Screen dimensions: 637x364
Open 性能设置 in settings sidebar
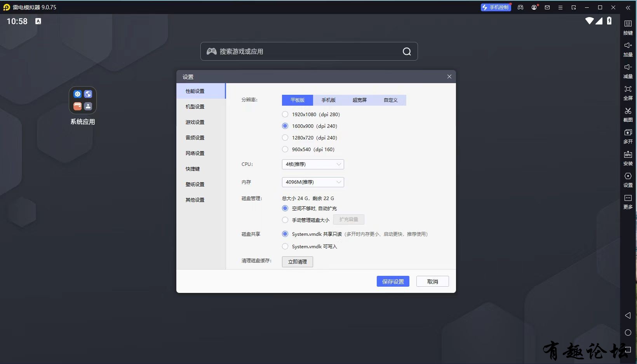(201, 91)
